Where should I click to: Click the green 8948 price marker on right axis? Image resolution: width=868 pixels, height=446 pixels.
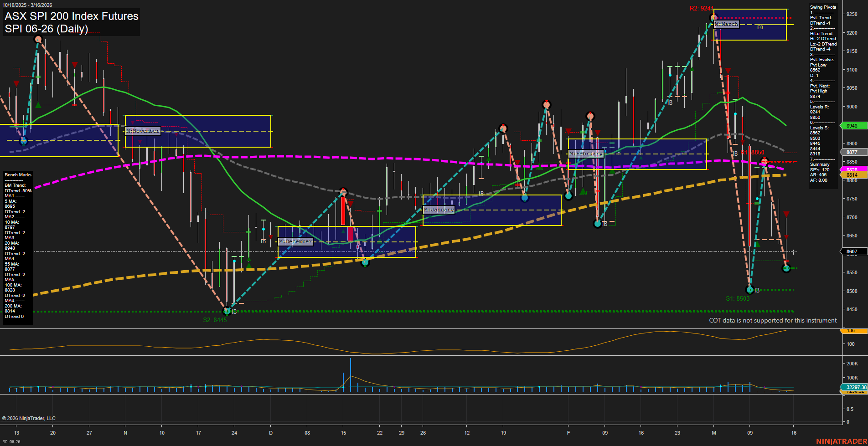click(x=852, y=126)
